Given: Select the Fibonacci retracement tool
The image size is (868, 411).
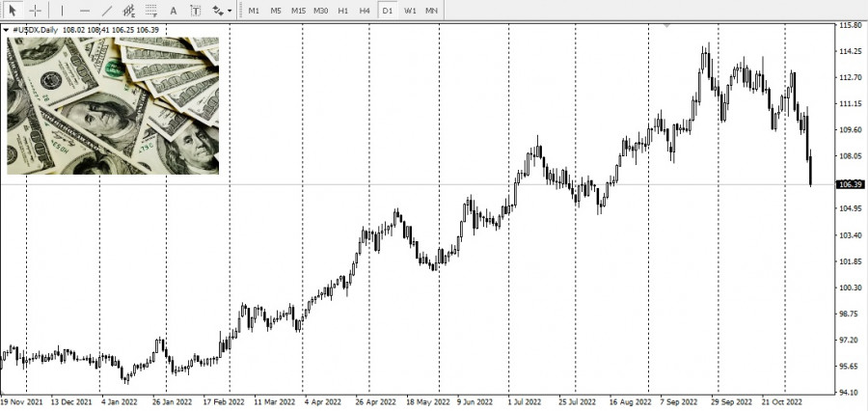Looking at the screenshot, I should pos(151,10).
